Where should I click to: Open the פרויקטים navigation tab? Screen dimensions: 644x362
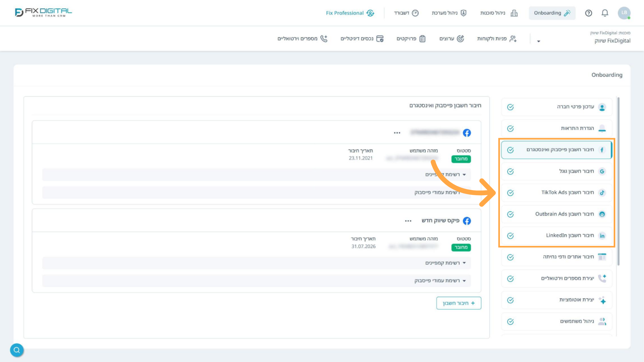411,39
